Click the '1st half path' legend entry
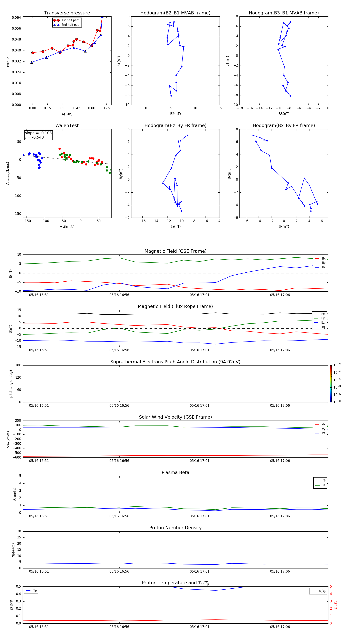 67,20
